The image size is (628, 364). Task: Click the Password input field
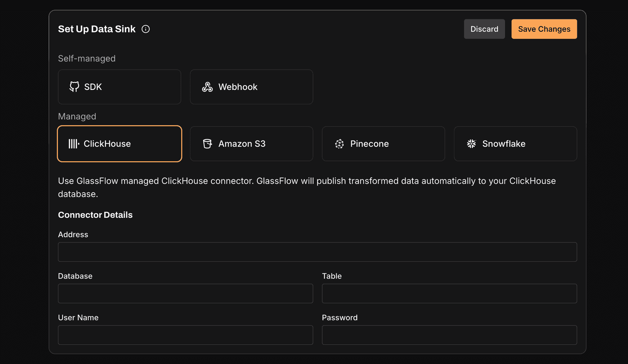click(x=449, y=335)
